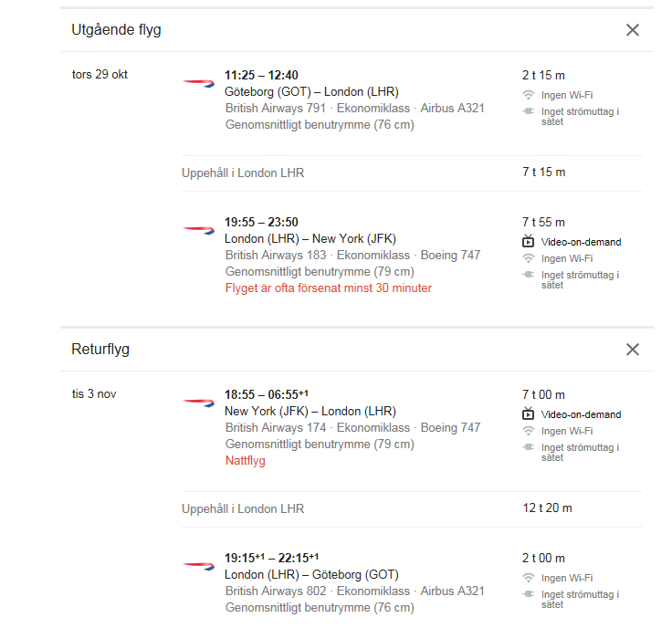Click the 7 t 15 m London layover row

pyautogui.click(x=412, y=173)
